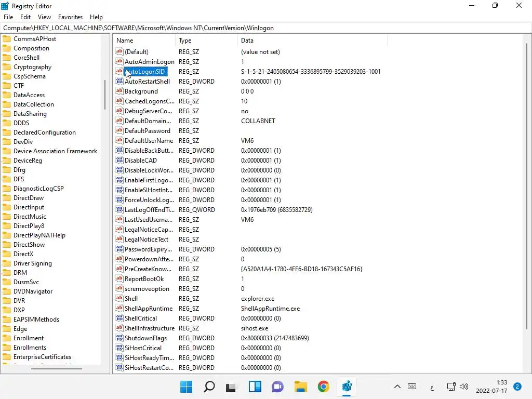This screenshot has width=532, height=399.
Task: Select the DeclaredConfiguration key
Action: pos(45,132)
